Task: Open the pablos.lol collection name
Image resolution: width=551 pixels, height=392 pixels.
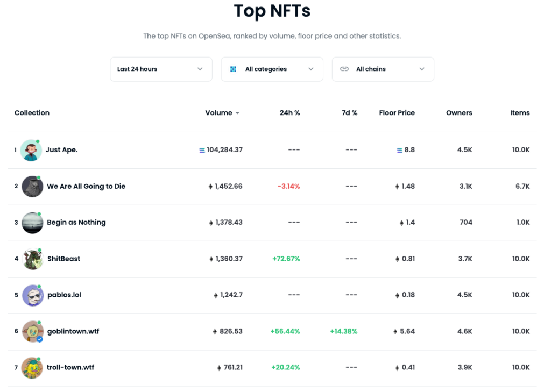Action: click(x=64, y=295)
